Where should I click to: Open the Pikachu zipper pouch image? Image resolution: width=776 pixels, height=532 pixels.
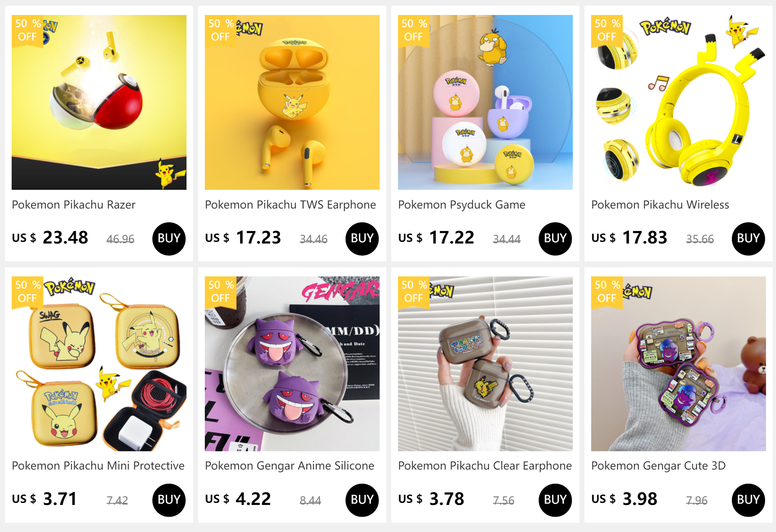[99, 364]
